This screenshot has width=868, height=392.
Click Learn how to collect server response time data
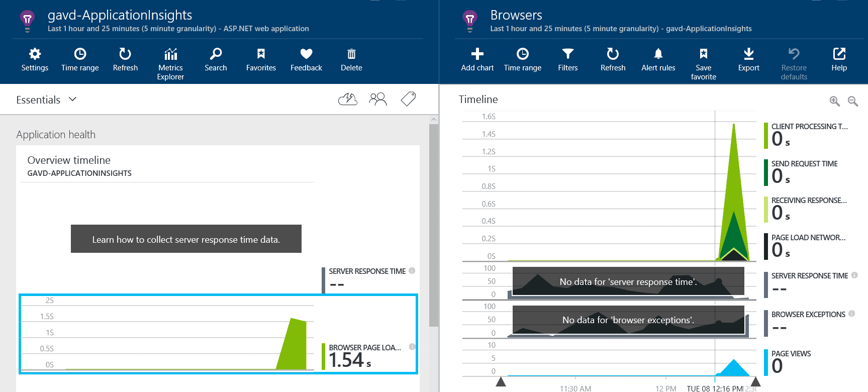point(186,239)
